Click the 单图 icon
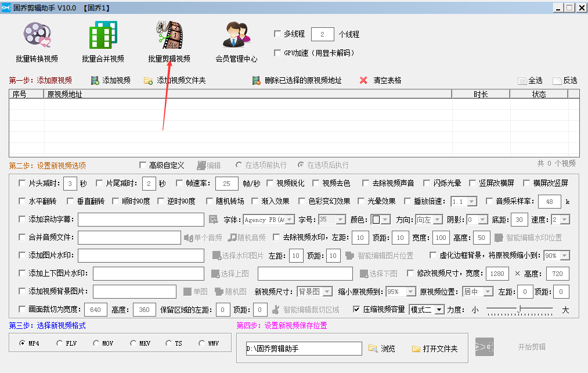The height and width of the screenshot is (373, 588). click(x=187, y=292)
